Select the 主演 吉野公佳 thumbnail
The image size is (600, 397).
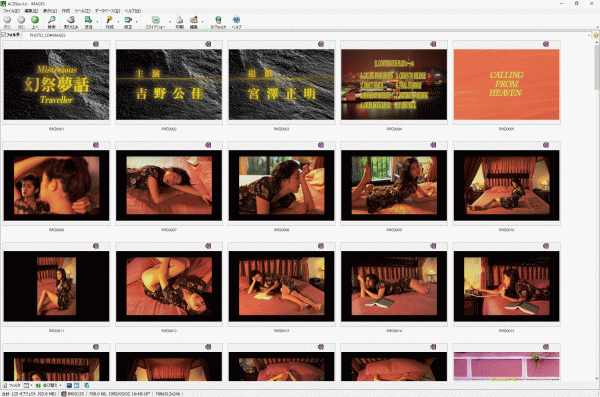tap(169, 84)
